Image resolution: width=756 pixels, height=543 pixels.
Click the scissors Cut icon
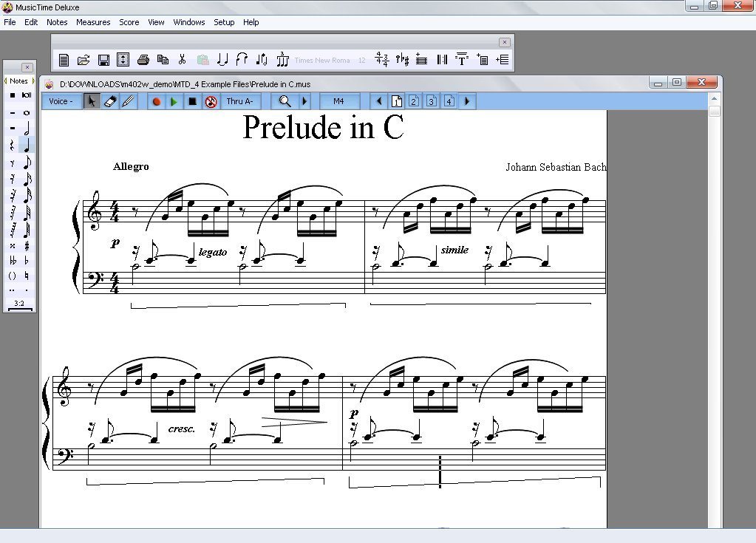click(183, 60)
